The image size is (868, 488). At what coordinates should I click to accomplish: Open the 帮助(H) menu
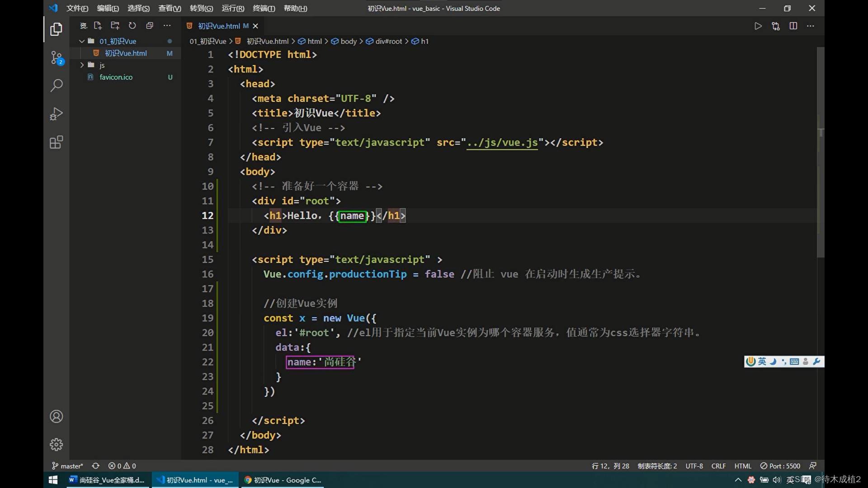click(296, 8)
